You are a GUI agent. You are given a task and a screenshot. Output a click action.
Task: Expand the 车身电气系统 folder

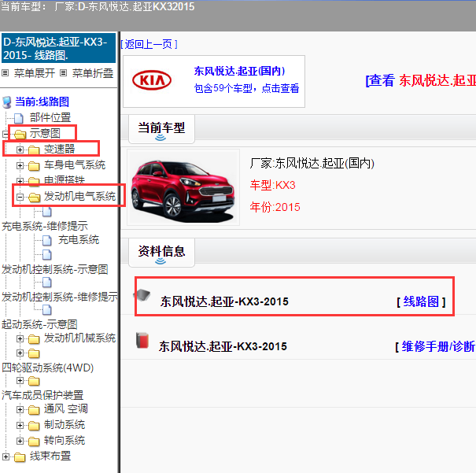20,165
